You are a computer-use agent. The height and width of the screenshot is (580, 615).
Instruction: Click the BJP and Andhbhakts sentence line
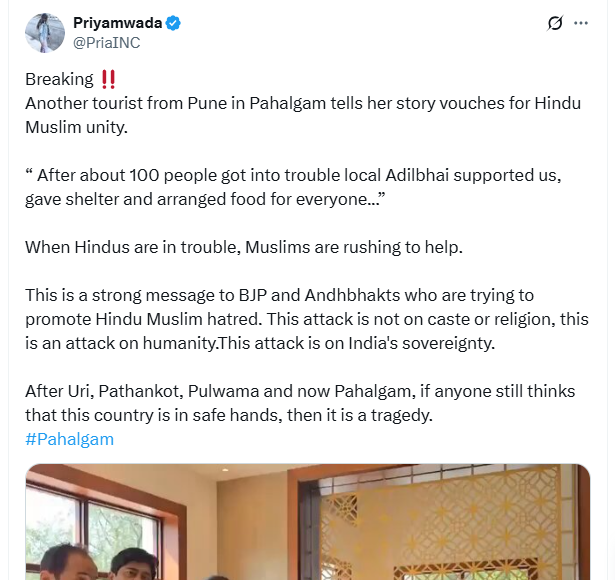[x=279, y=295]
